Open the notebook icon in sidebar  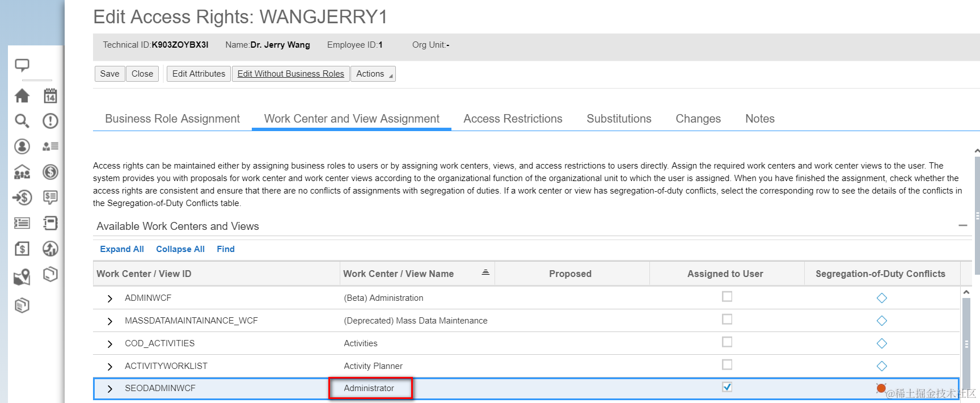click(50, 223)
